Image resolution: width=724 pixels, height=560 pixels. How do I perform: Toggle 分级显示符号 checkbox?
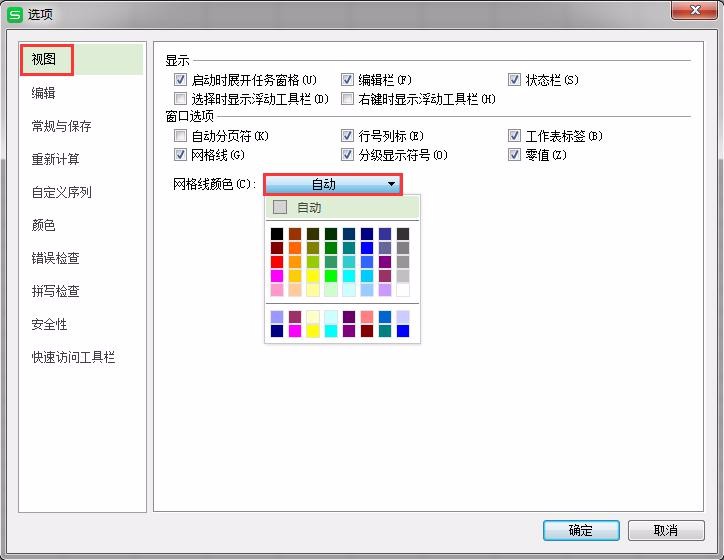pyautogui.click(x=347, y=155)
